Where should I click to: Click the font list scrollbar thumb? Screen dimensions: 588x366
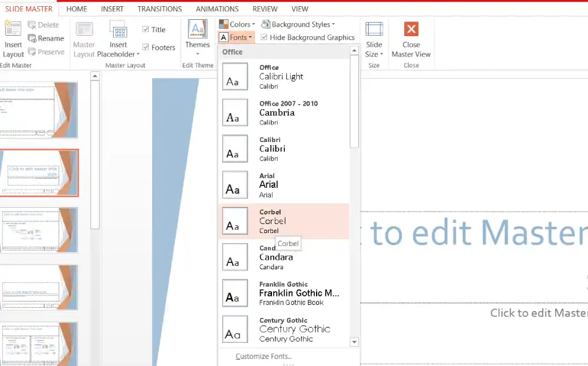tap(354, 101)
